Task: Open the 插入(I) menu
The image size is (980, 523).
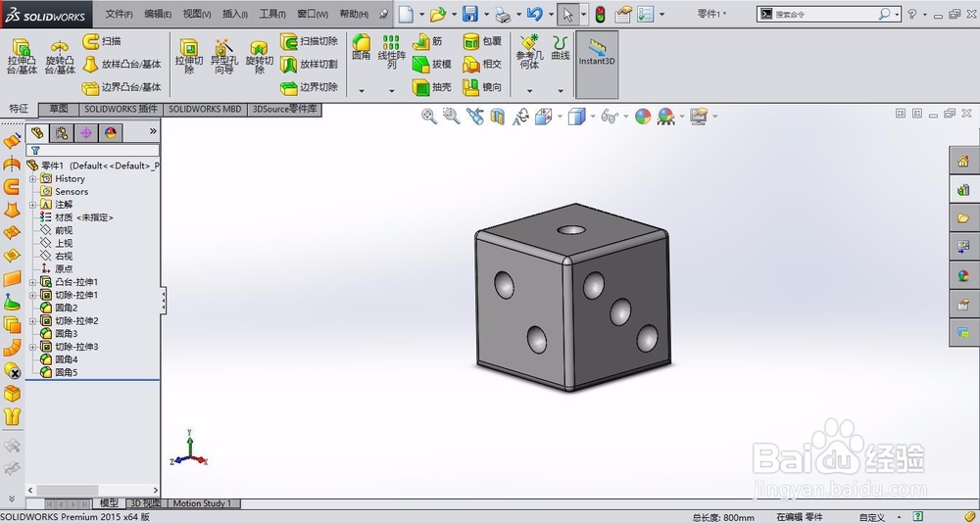Action: point(235,14)
